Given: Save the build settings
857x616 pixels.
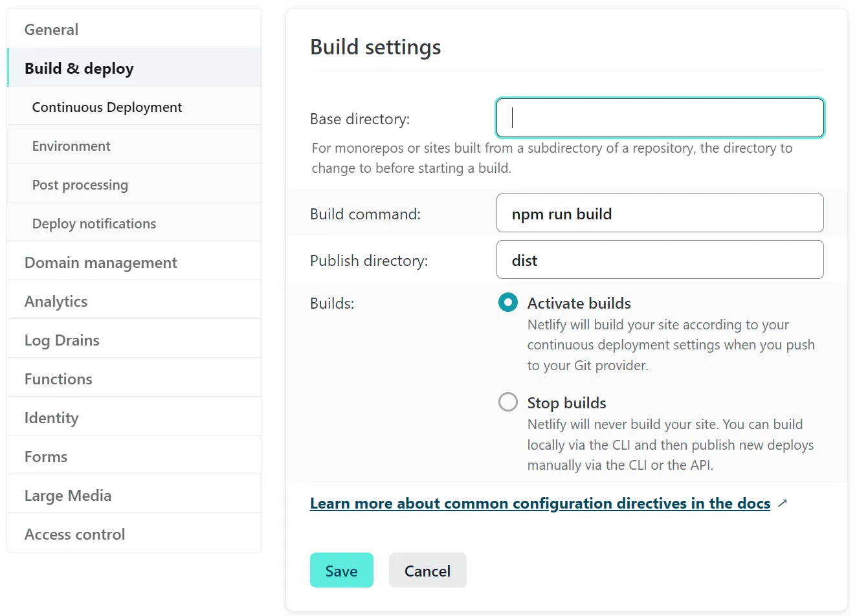Looking at the screenshot, I should (341, 570).
